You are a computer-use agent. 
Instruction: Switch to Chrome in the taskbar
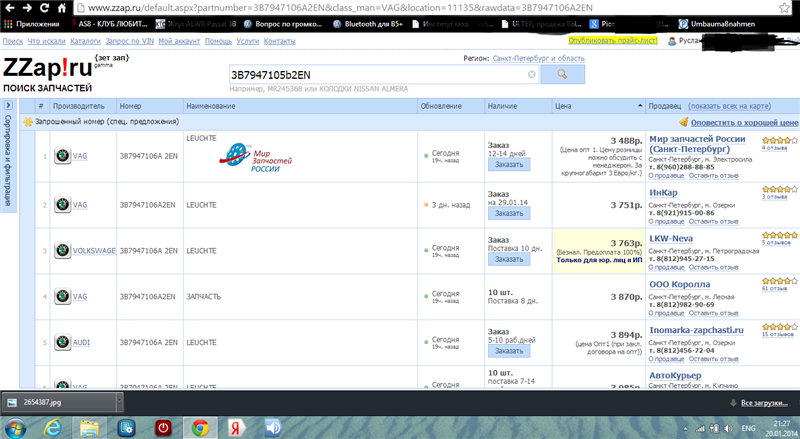tap(199, 428)
